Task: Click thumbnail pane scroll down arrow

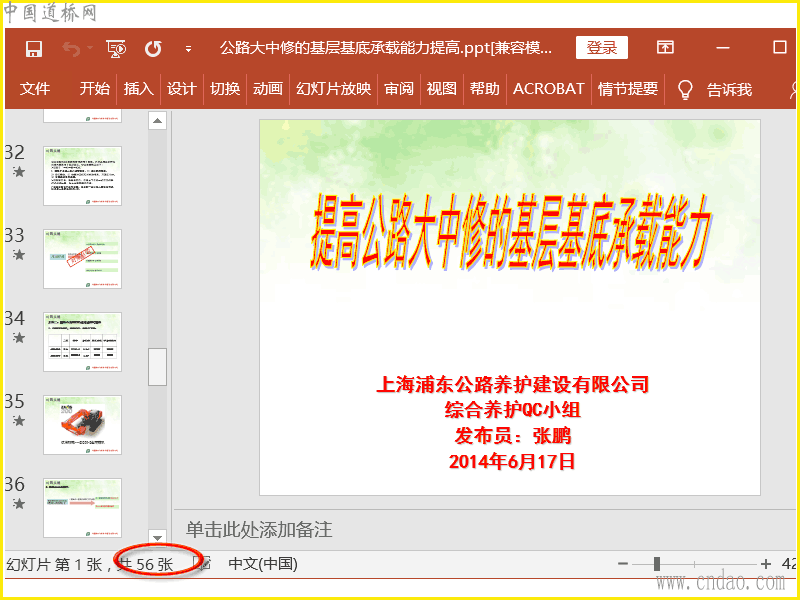Action: (158, 538)
